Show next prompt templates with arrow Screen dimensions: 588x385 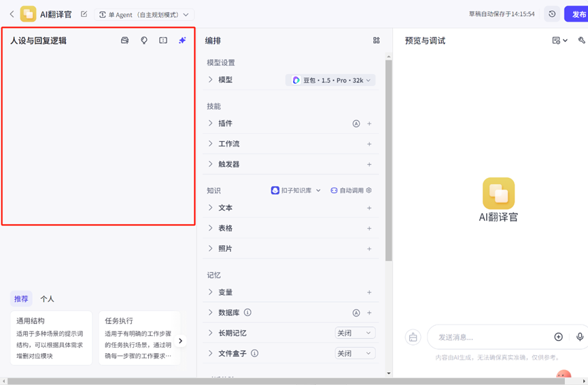(x=180, y=341)
